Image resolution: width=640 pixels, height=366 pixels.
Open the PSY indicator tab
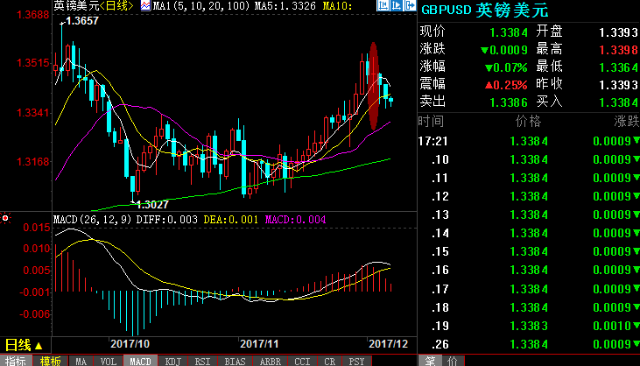pyautogui.click(x=356, y=361)
